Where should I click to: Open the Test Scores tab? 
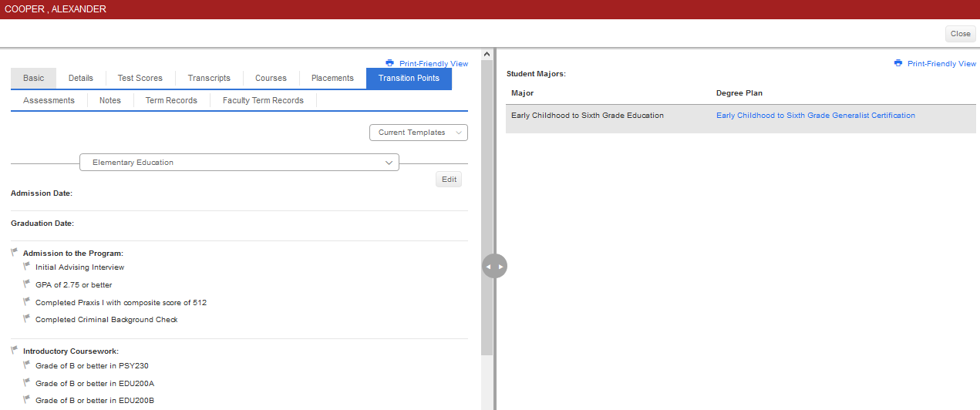coord(140,78)
